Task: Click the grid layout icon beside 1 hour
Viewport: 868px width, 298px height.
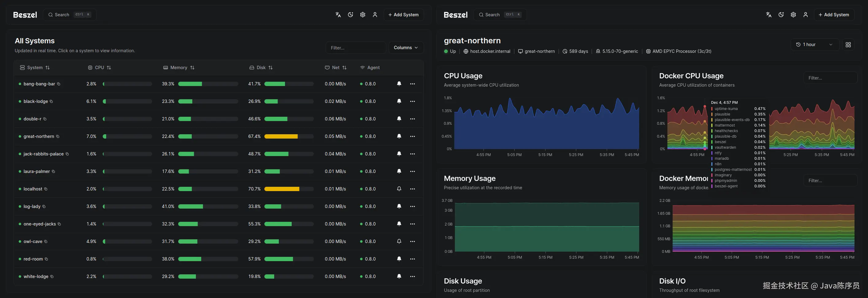Action: pyautogui.click(x=848, y=45)
